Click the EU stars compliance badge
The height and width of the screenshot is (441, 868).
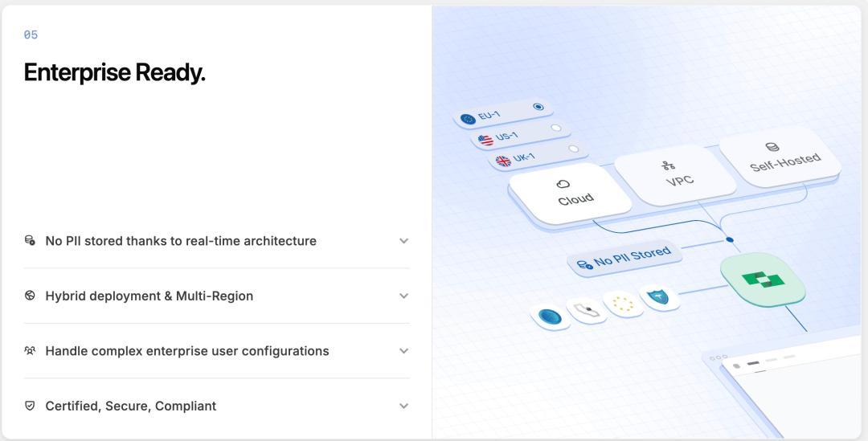[623, 303]
